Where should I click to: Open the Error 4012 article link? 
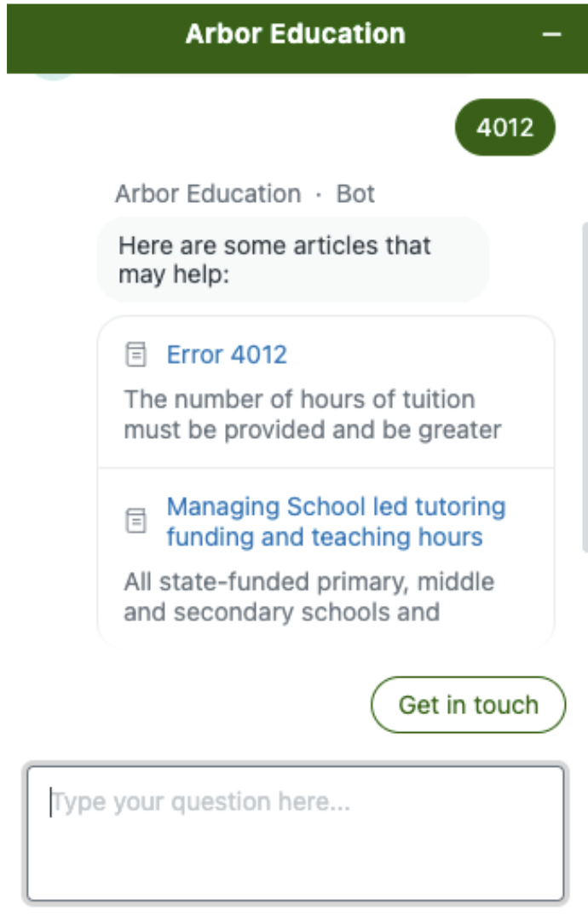pyautogui.click(x=227, y=355)
